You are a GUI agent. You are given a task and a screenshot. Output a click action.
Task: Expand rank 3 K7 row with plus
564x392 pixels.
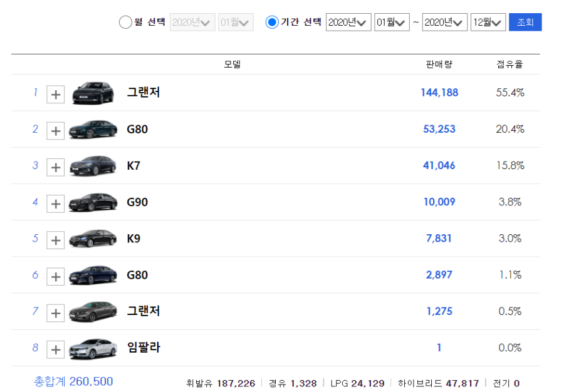click(x=55, y=167)
